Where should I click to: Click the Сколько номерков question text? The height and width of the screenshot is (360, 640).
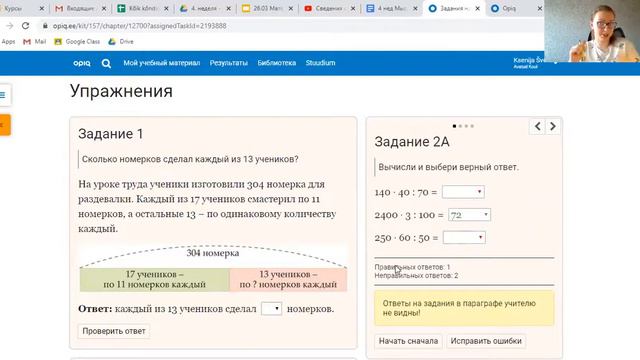(190, 159)
